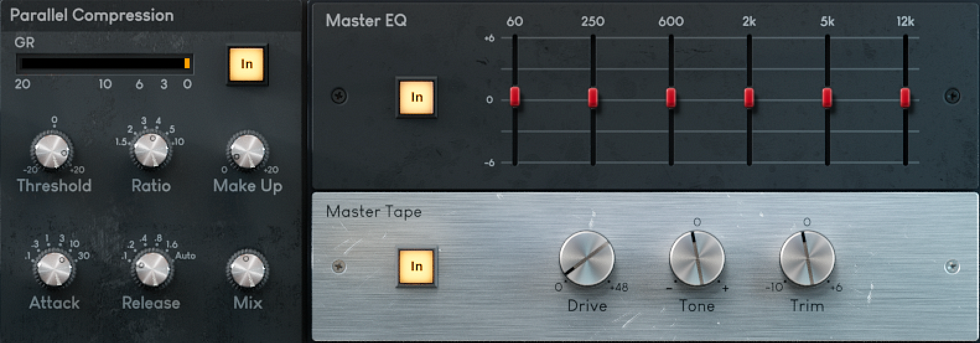Click the GR gain reduction meter

tap(104, 64)
